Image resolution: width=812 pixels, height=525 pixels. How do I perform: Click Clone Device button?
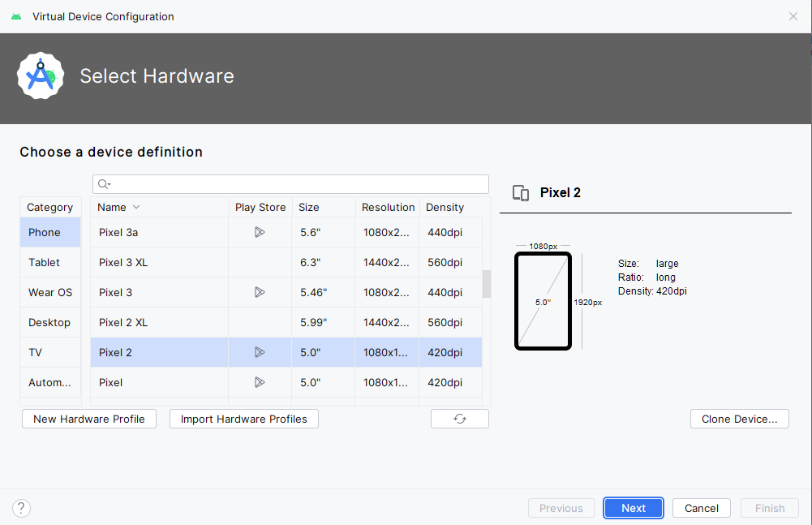[x=740, y=419]
